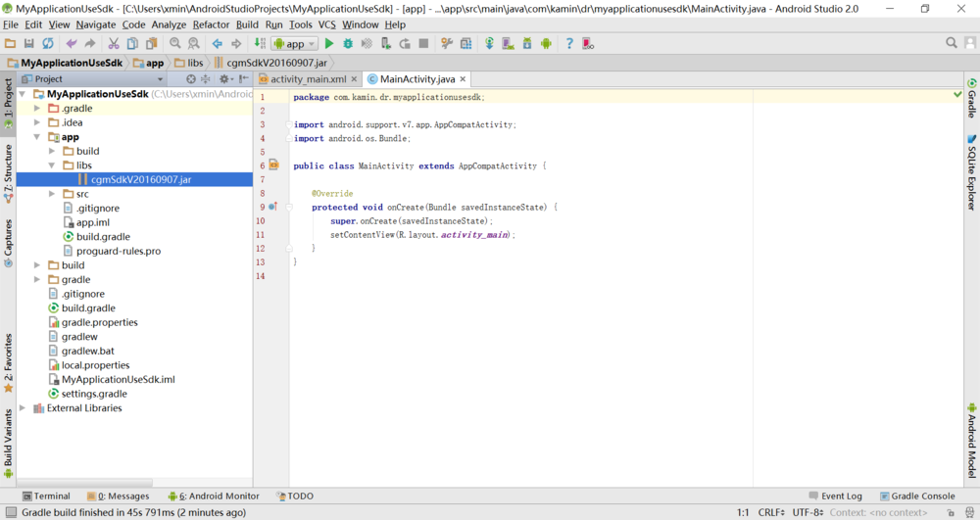Screen dimensions: 980x520
Task: Open project panel settings gear icon
Action: point(224,79)
